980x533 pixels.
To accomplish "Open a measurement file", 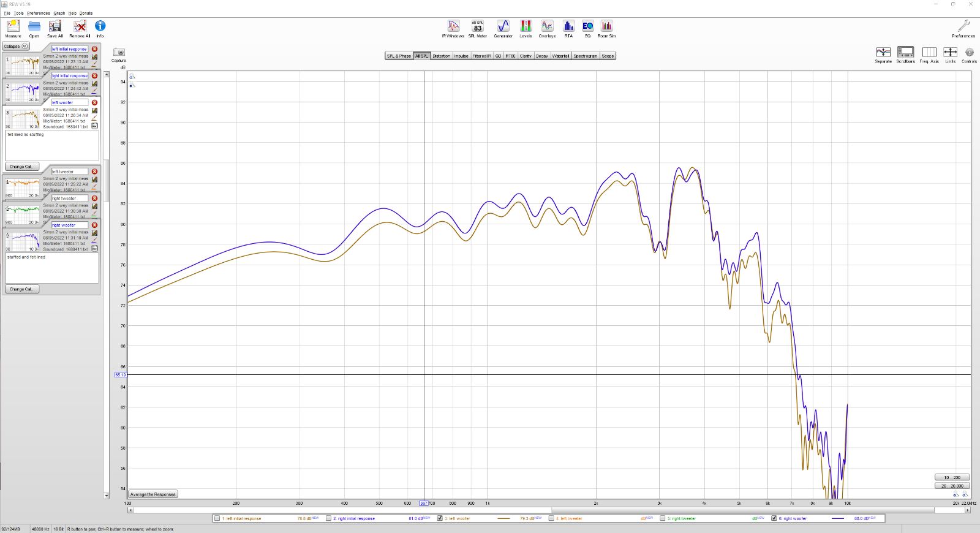I will tap(34, 28).
